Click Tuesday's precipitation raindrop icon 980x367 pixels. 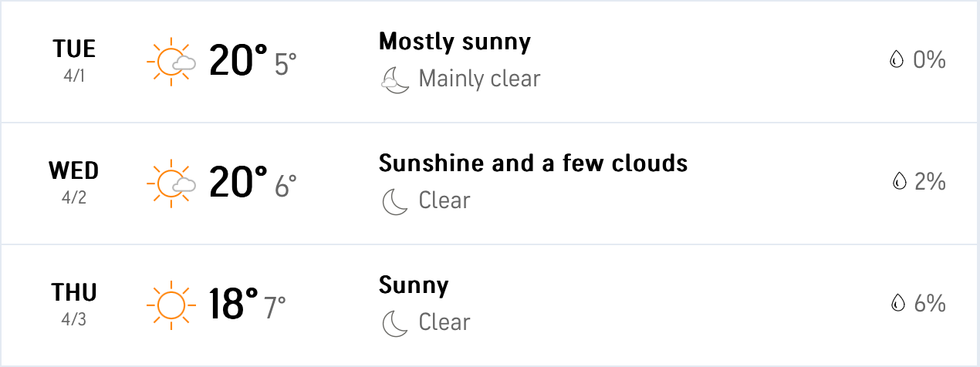[896, 60]
